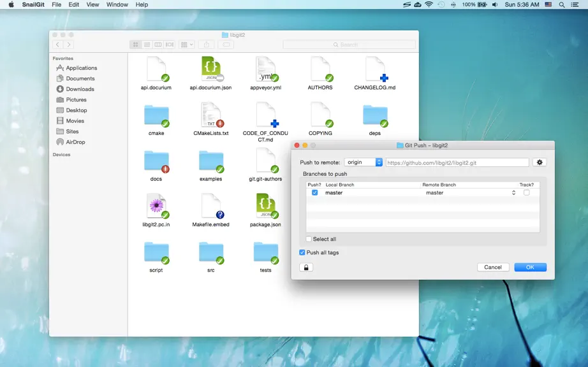
Task: Select the AUTHORS file icon
Action: [x=321, y=69]
